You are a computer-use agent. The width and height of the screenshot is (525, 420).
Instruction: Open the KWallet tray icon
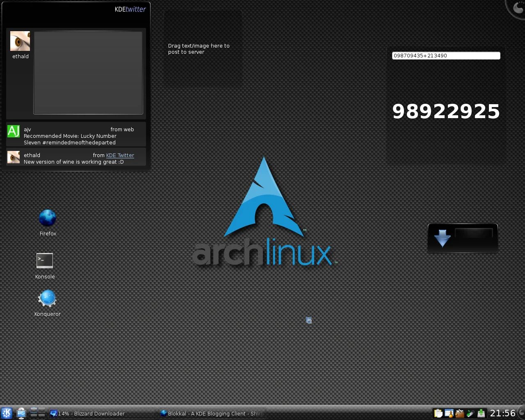click(460, 413)
